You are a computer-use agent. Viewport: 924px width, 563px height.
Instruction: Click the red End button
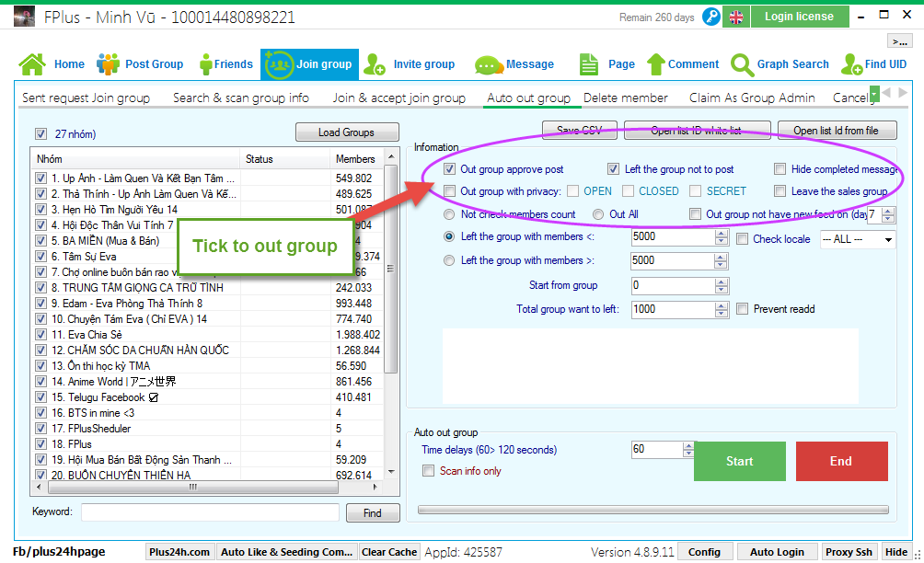841,461
